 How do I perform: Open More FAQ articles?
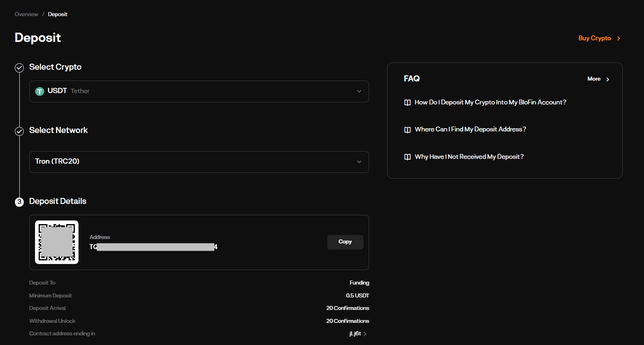coord(594,79)
